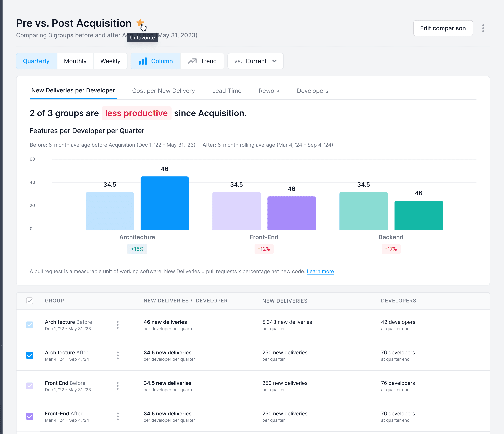Open options menu for Front End Before row

pyautogui.click(x=118, y=386)
